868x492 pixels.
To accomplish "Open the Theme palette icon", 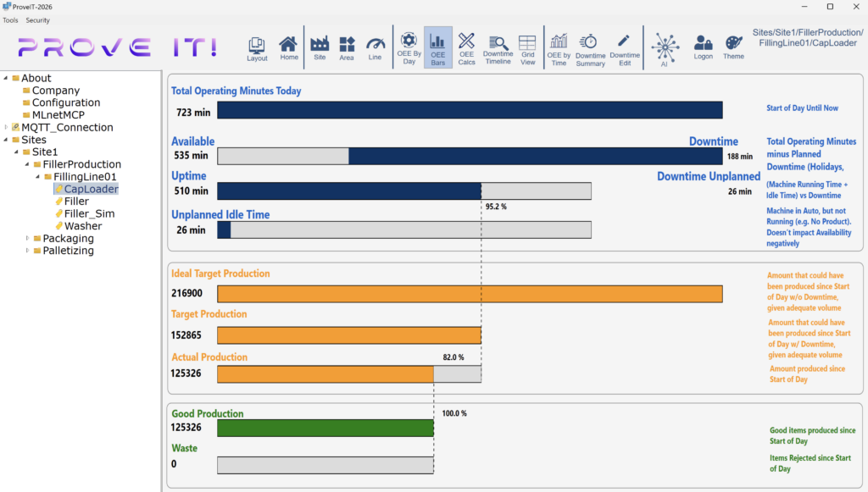I will click(x=733, y=47).
